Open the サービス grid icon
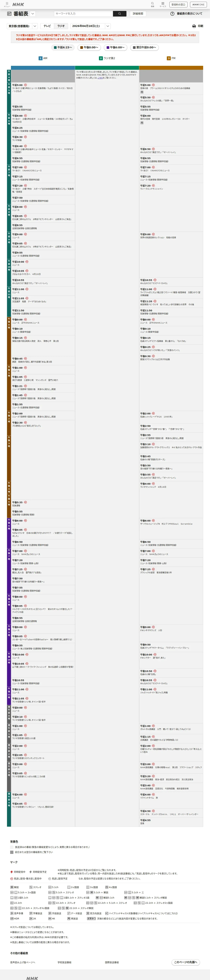 (x=163, y=4)
